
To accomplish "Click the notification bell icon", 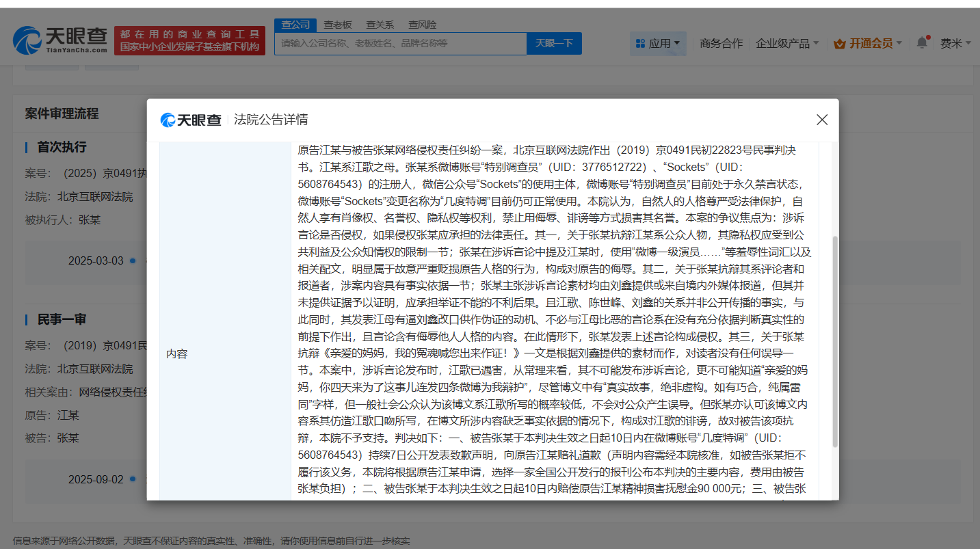I will pos(922,43).
